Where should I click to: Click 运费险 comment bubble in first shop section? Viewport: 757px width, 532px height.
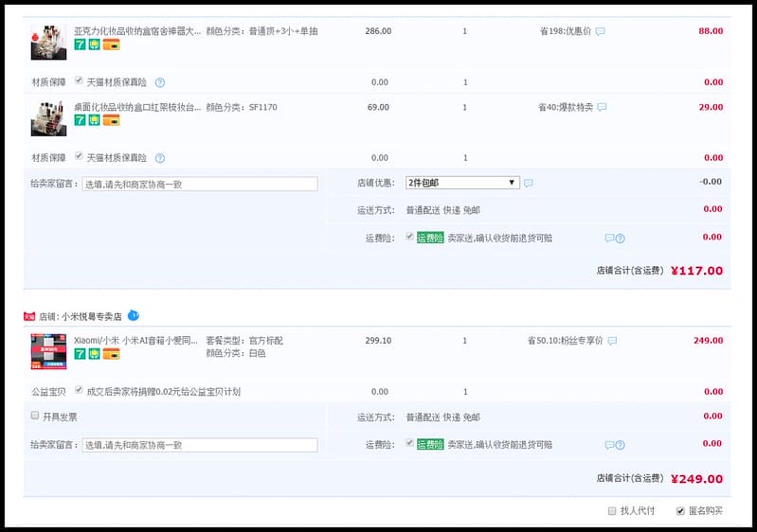pyautogui.click(x=610, y=238)
